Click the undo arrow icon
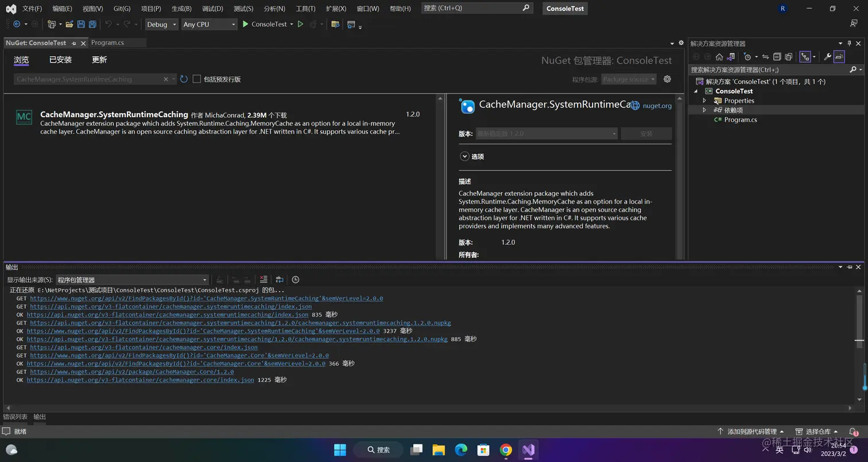The height and width of the screenshot is (462, 868). [x=108, y=24]
